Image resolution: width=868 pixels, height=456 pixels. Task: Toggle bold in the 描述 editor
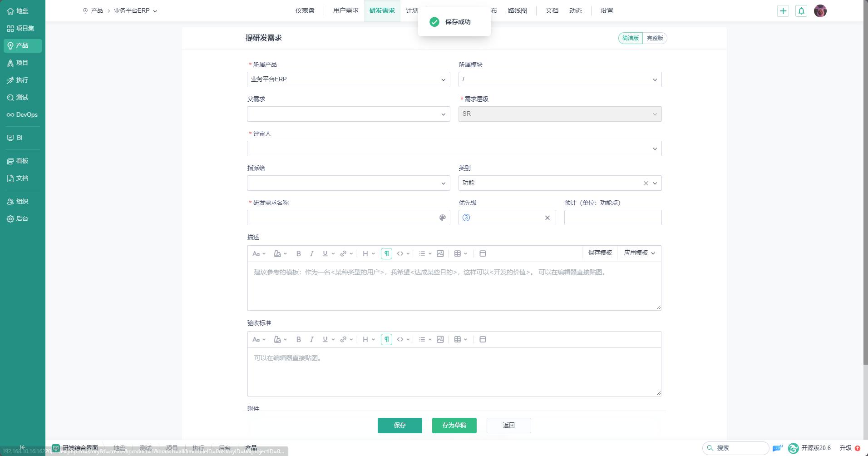coord(298,253)
